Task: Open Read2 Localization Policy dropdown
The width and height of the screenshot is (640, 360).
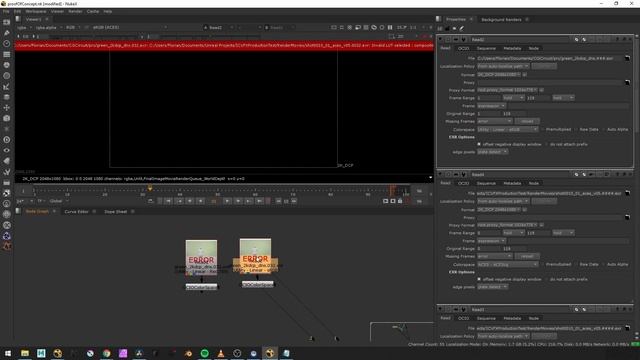Action: pos(503,66)
